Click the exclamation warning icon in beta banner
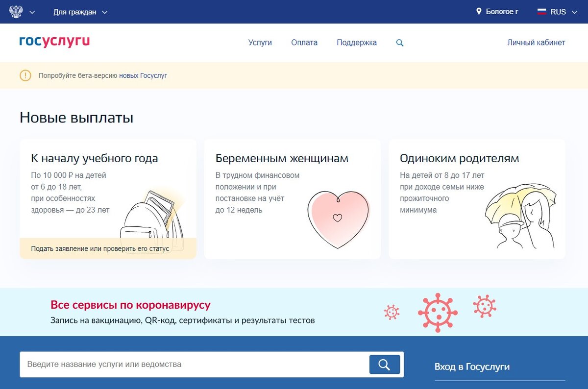Image resolution: width=588 pixels, height=389 pixels. (25, 75)
